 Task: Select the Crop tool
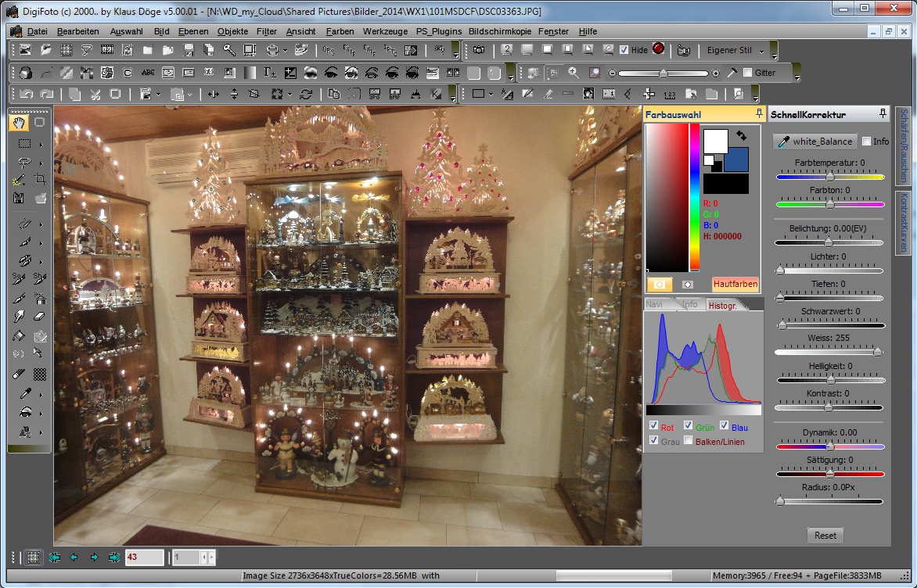pos(40,180)
